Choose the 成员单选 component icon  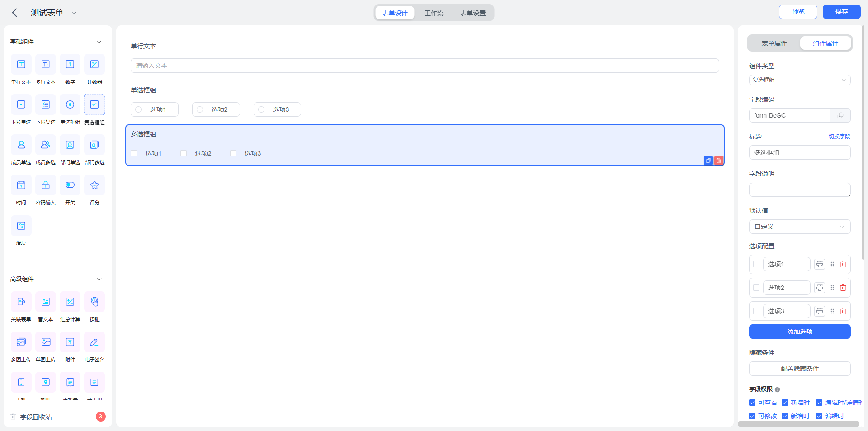[21, 145]
